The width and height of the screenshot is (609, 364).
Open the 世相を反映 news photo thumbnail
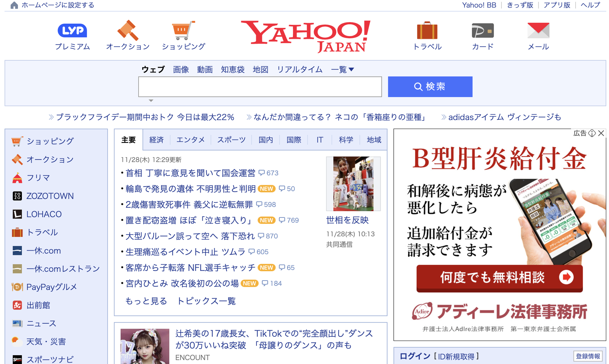coord(353,184)
